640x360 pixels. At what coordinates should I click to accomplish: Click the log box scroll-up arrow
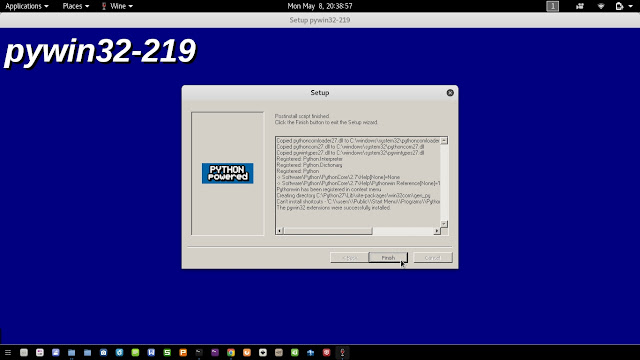pyautogui.click(x=444, y=140)
